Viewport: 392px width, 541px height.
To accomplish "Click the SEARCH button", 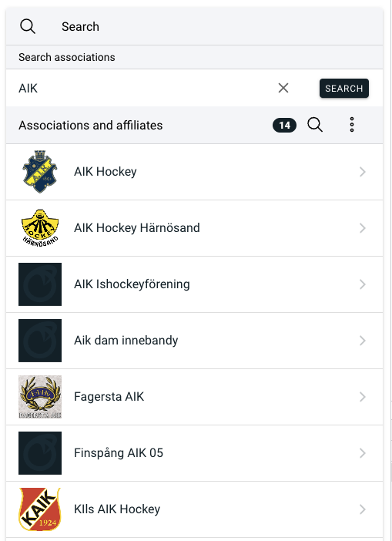I will (x=344, y=89).
